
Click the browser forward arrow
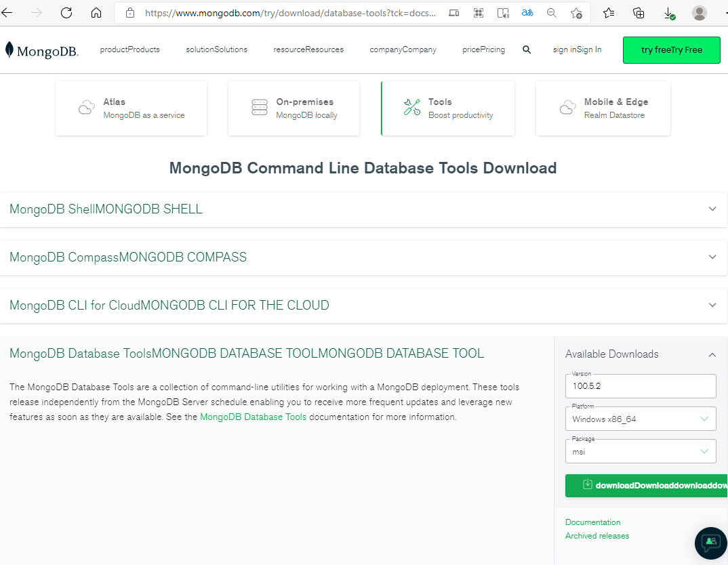(36, 12)
